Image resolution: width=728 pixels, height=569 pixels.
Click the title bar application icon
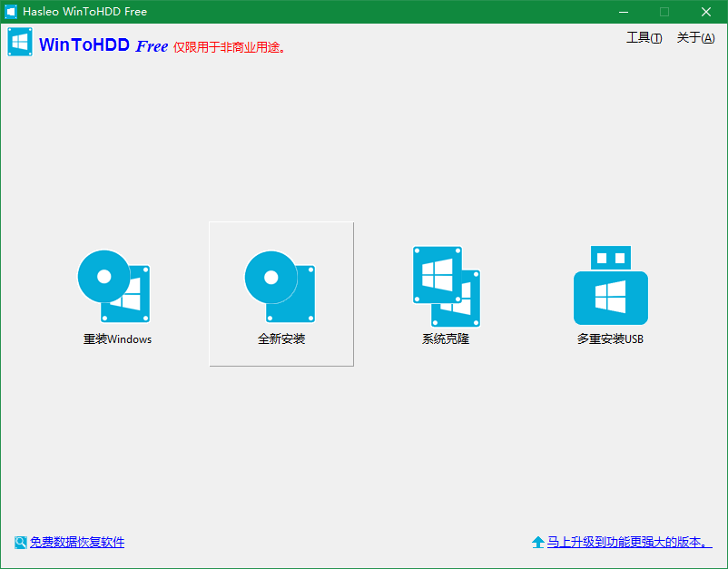click(x=11, y=12)
